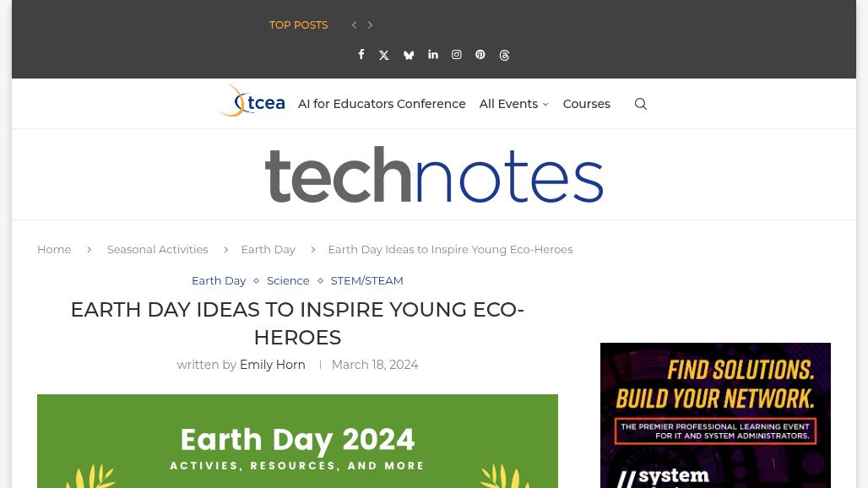This screenshot has height=488, width=868.
Task: View author Emily Horn's profile
Action: pyautogui.click(x=273, y=365)
